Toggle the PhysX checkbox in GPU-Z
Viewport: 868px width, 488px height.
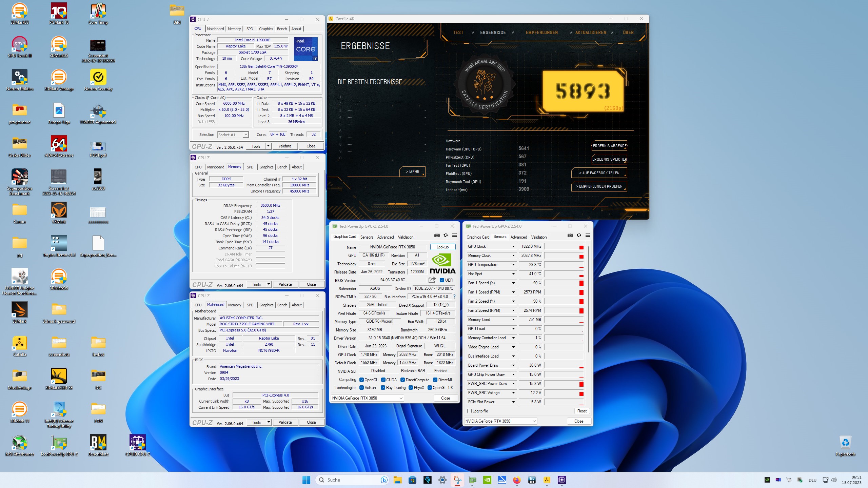coord(411,388)
